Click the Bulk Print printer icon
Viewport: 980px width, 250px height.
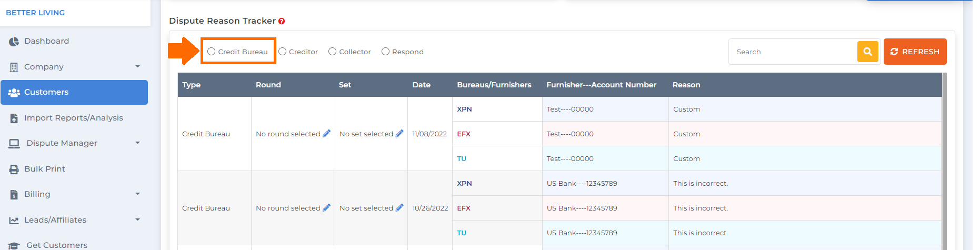(x=14, y=169)
